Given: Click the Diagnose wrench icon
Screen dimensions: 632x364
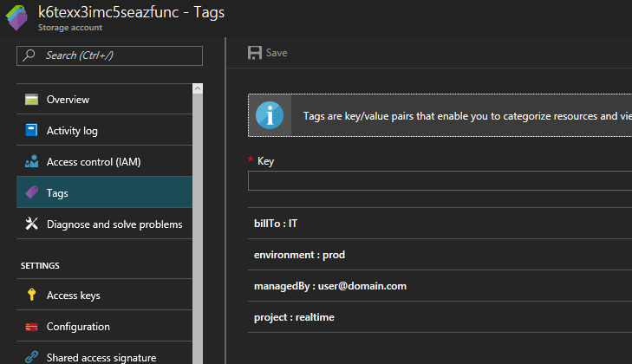Looking at the screenshot, I should point(31,224).
